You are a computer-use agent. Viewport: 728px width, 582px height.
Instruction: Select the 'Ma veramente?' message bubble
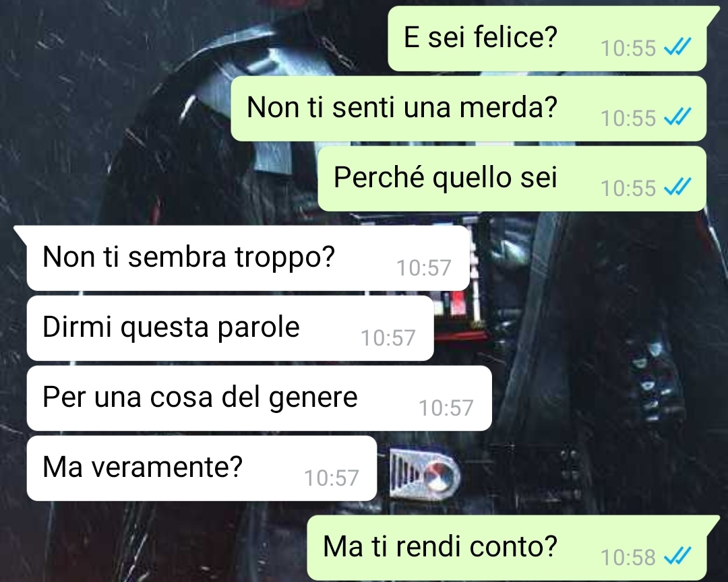pos(202,468)
